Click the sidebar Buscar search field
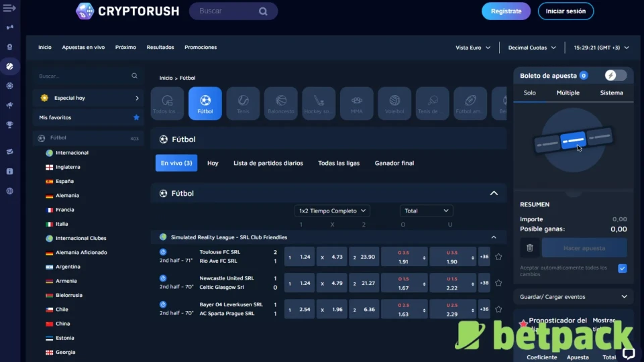The height and width of the screenshot is (362, 644). point(84,76)
